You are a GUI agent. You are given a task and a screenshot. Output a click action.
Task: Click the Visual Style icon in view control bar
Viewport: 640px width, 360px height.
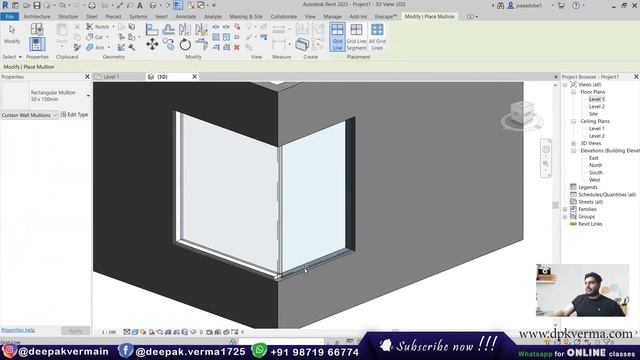click(x=135, y=332)
